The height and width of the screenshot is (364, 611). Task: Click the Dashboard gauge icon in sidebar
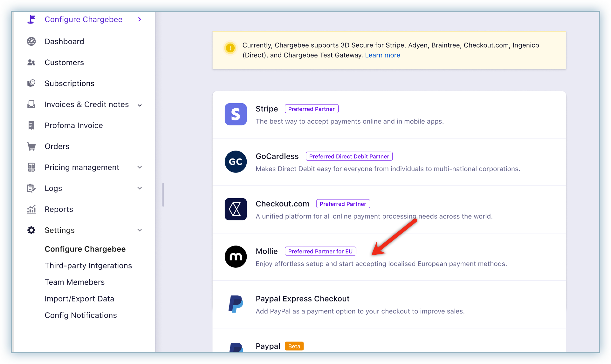pyautogui.click(x=31, y=41)
